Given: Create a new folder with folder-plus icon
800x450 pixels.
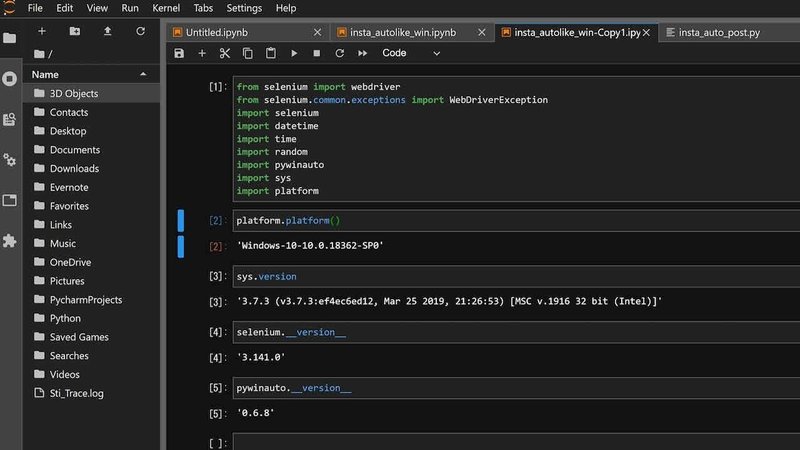Looking at the screenshot, I should point(74,32).
